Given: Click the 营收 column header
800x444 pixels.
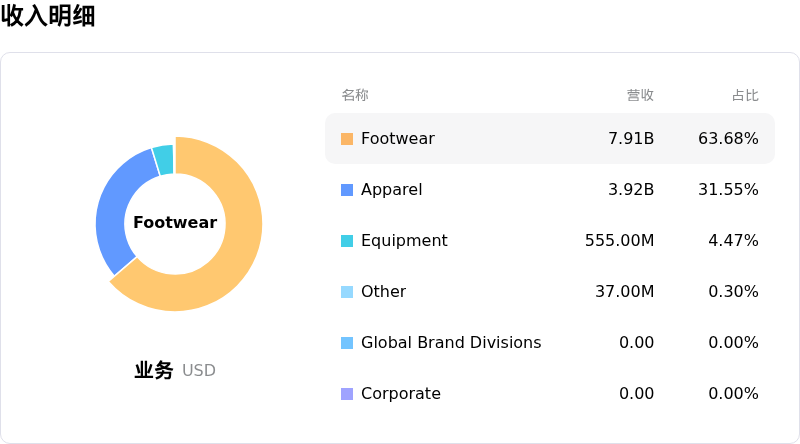Looking at the screenshot, I should click(x=640, y=95).
